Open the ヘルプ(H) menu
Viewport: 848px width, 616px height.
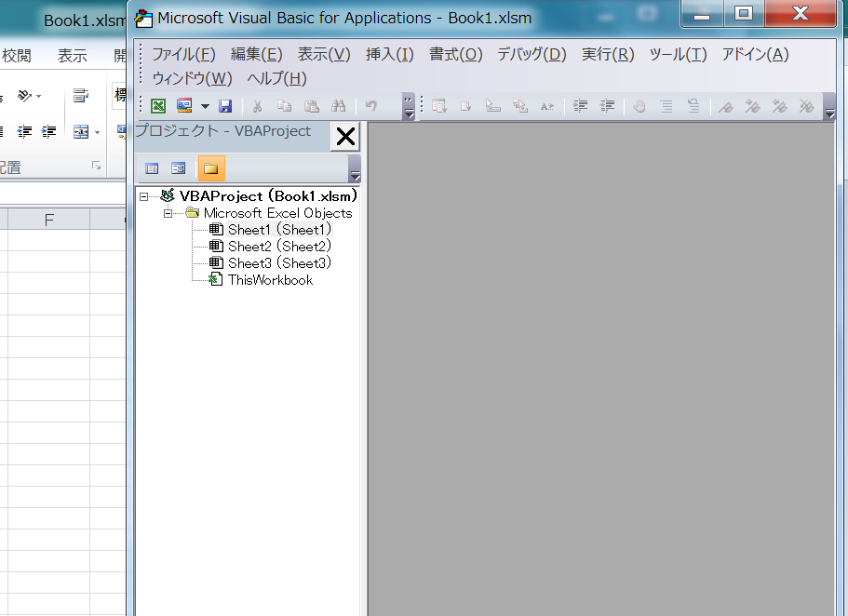276,79
